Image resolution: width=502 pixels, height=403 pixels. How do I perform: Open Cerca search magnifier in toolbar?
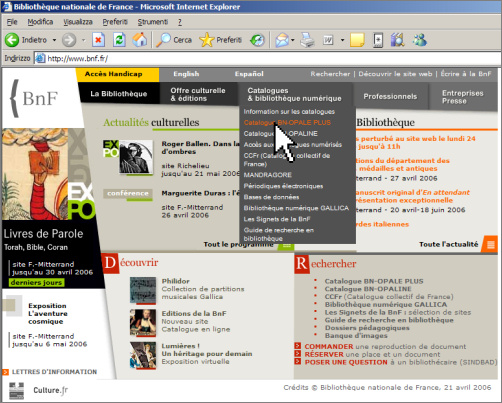click(163, 40)
